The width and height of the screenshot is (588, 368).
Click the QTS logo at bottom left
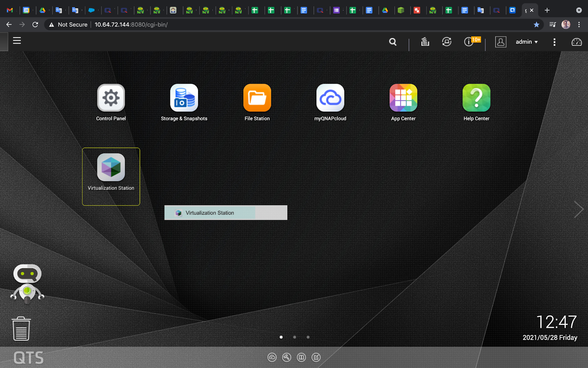28,358
